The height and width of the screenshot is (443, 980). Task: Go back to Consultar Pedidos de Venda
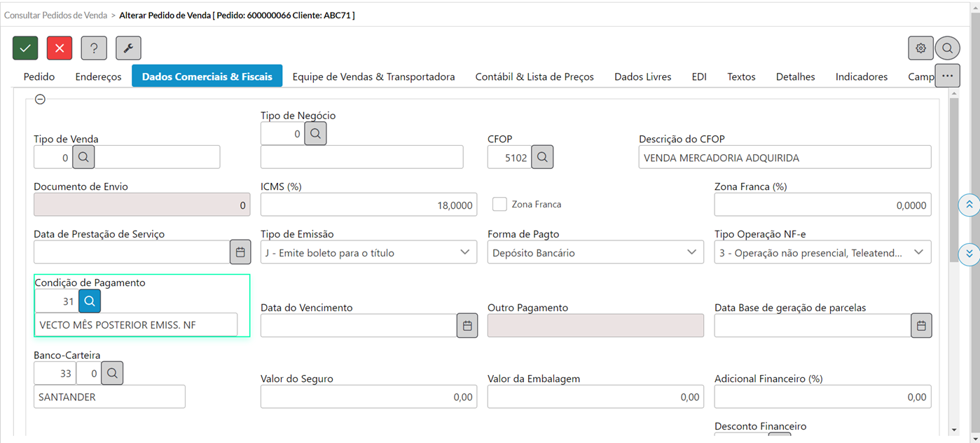point(55,15)
